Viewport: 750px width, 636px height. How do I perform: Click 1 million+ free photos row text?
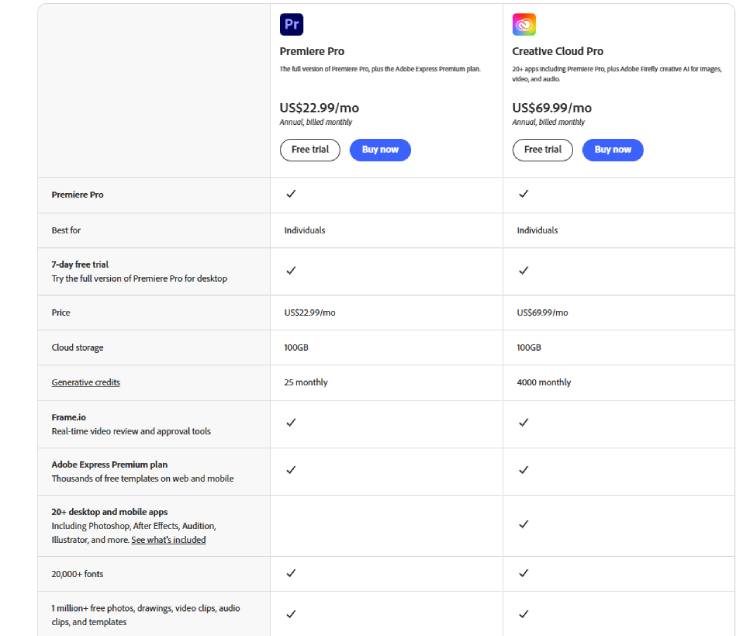[146, 615]
